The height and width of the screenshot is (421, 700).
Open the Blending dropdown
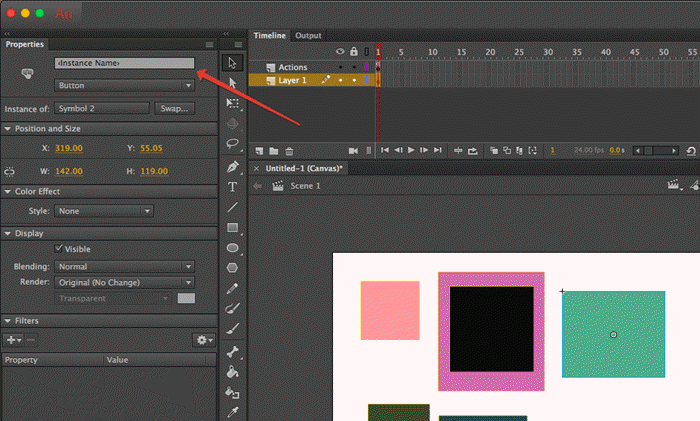click(125, 267)
